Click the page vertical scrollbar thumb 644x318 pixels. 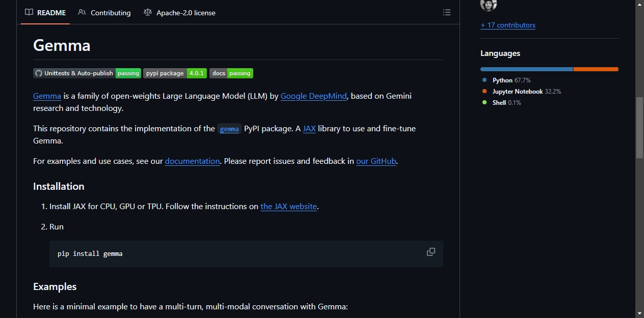[x=639, y=128]
